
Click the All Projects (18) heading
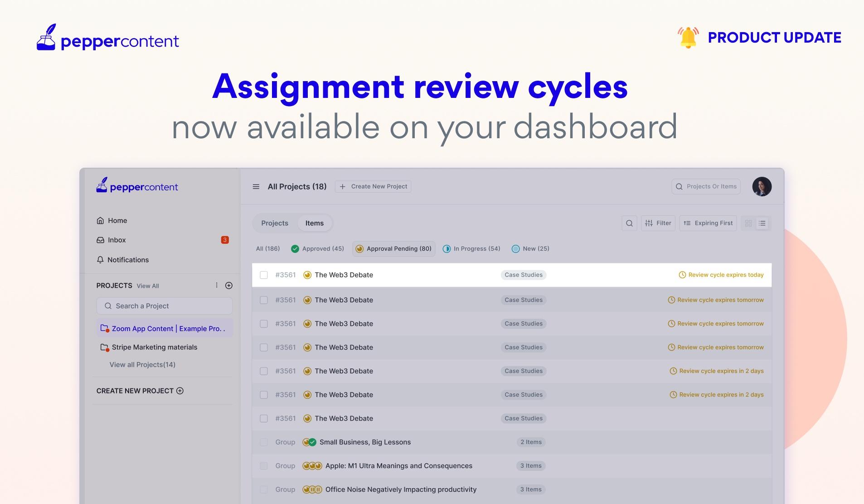[297, 186]
